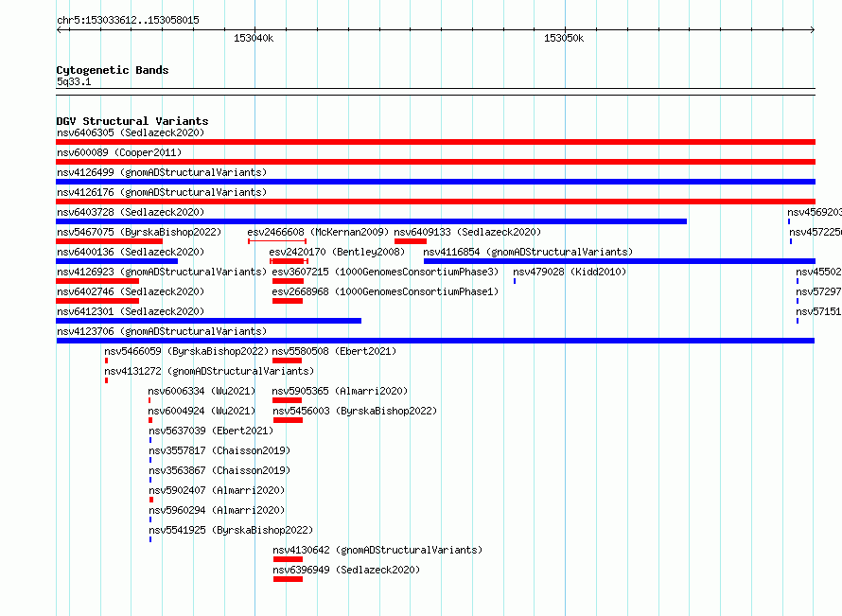Click the 5q33.1 band label

click(x=74, y=82)
